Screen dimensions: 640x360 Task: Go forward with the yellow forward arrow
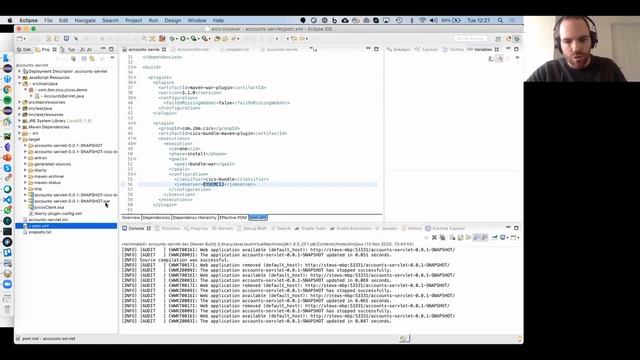click(302, 39)
